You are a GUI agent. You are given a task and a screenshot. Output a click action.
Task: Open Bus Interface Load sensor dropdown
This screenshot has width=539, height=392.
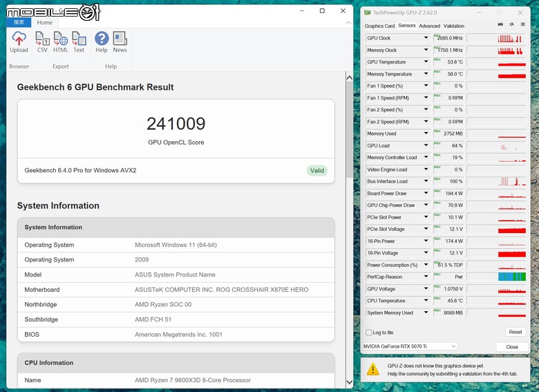[426, 181]
